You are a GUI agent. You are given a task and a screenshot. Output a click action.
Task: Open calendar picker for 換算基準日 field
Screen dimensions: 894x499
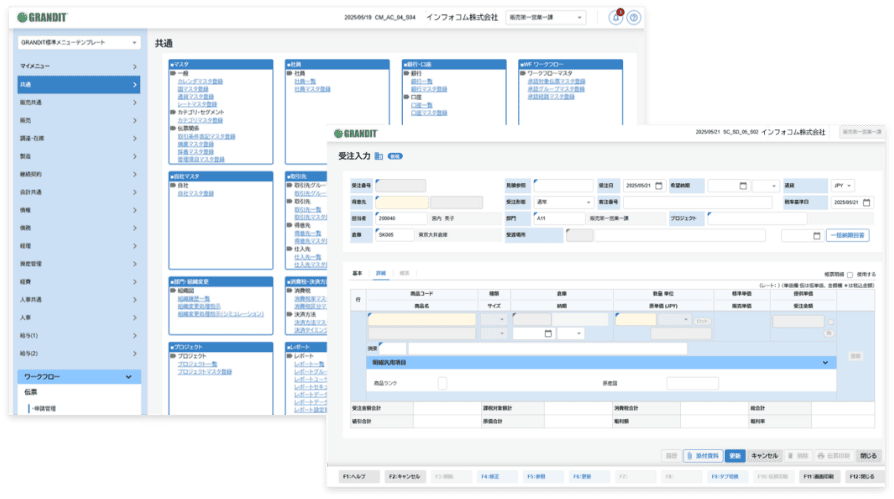pyautogui.click(x=866, y=202)
